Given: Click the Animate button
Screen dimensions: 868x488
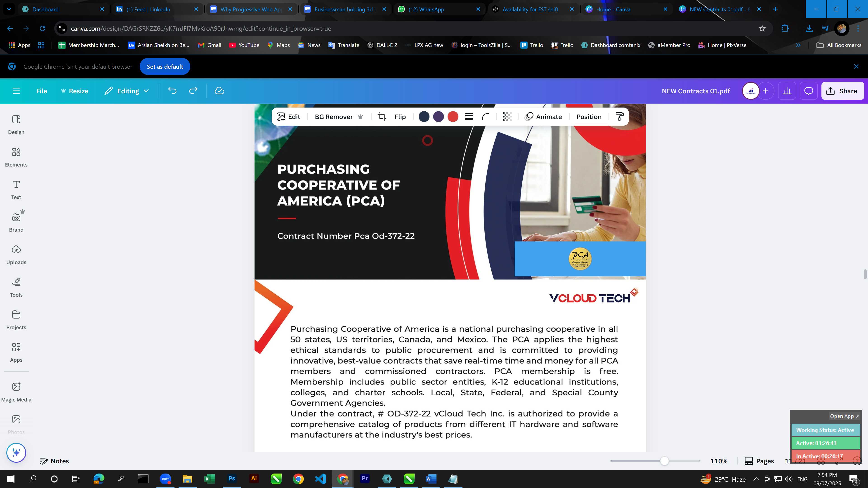Looking at the screenshot, I should (x=543, y=117).
